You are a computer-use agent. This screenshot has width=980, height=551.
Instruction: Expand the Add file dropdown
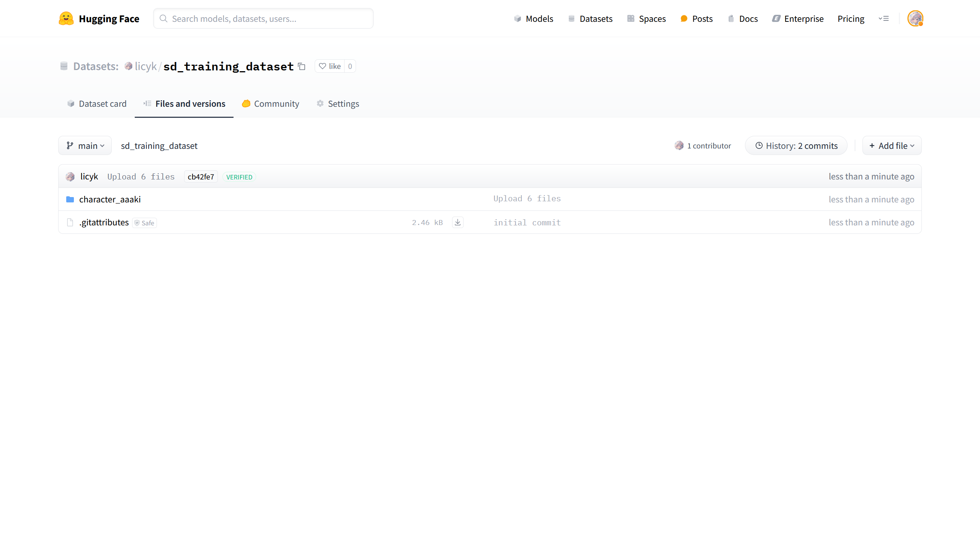pos(892,145)
